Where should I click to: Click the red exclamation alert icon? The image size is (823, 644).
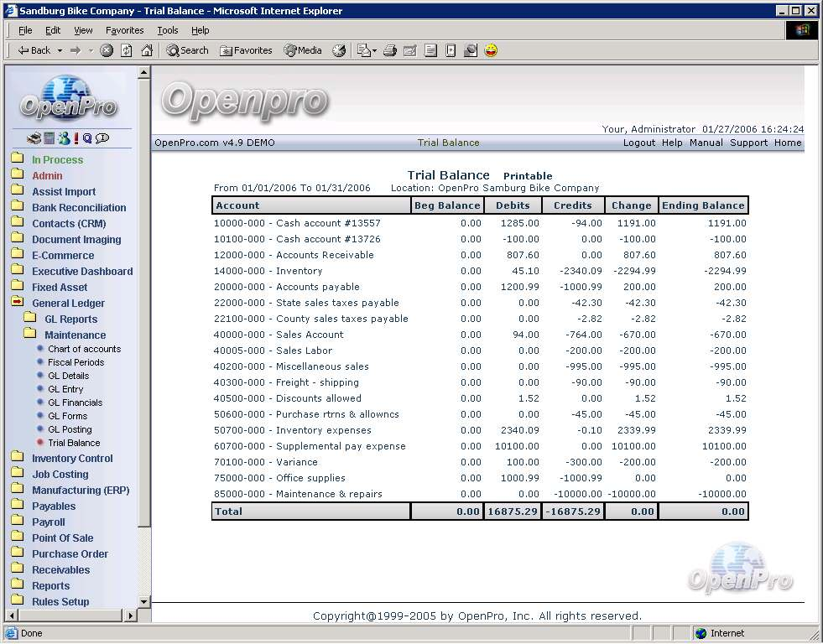(76, 138)
